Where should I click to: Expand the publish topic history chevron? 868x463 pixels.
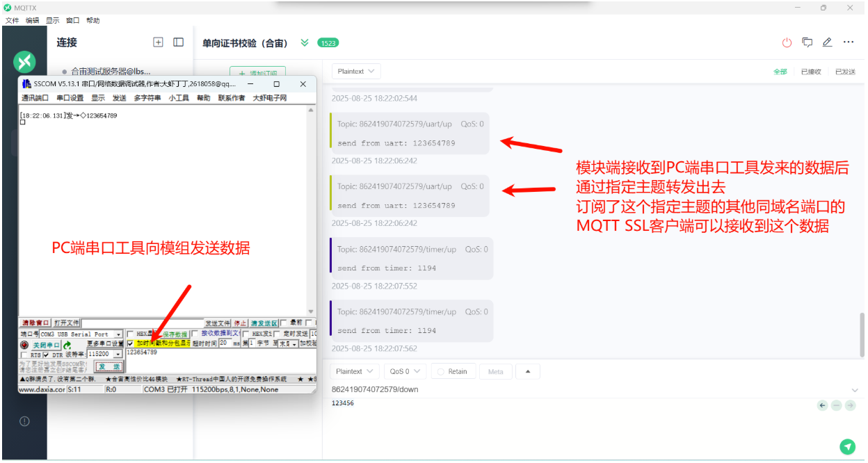855,390
